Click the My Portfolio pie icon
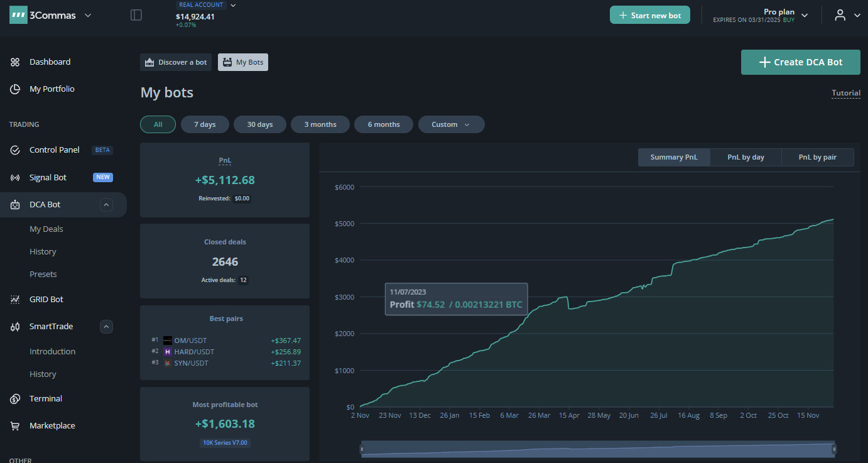Image resolution: width=868 pixels, height=463 pixels. 15,89
